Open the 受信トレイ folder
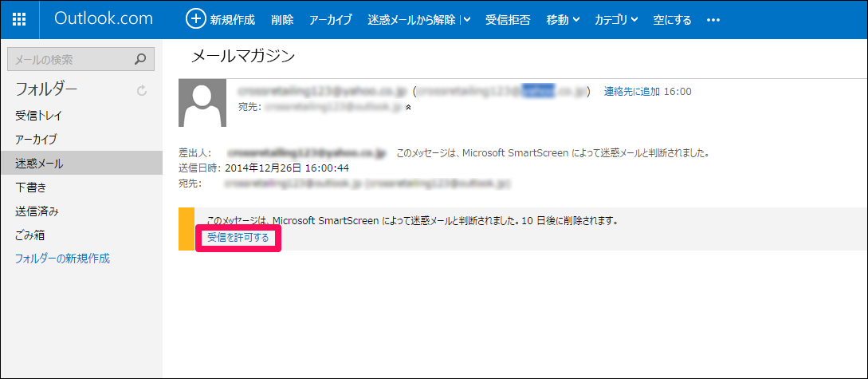 click(38, 115)
